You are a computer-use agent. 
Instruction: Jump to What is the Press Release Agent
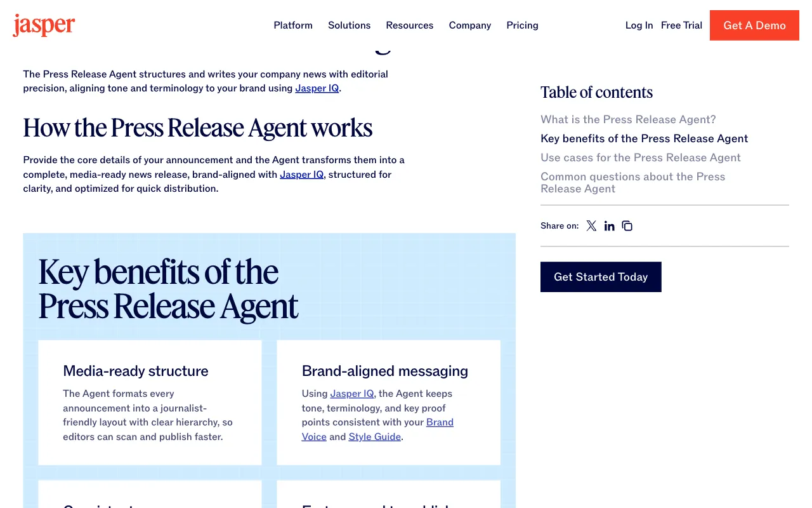[628, 119]
